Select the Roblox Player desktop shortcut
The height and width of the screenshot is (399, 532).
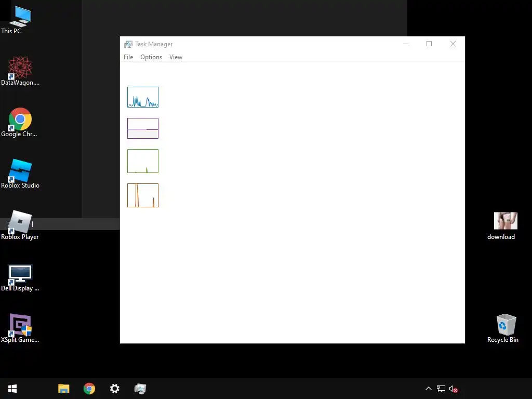[20, 225]
